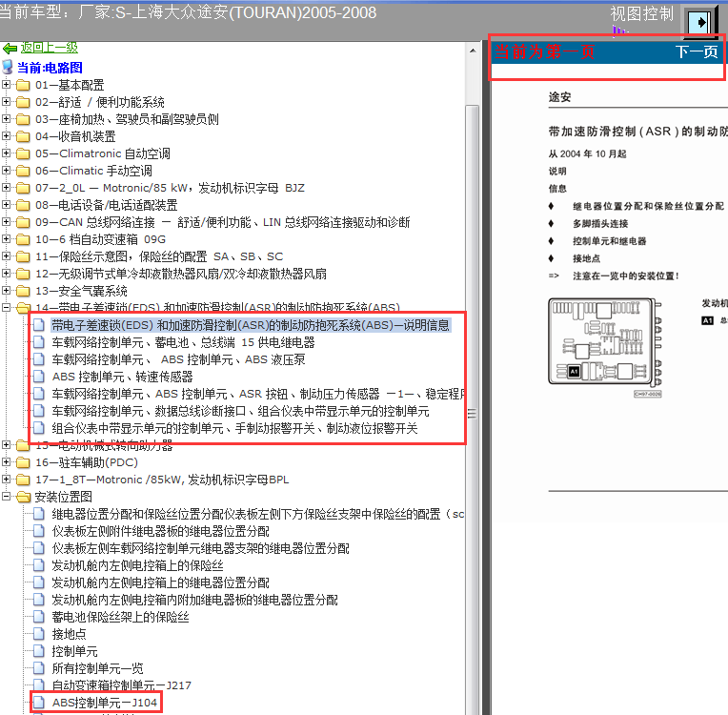Open 发动机舱内左侧电控箱上的保险丝
Image resolution: width=728 pixels, height=715 pixels.
(x=137, y=566)
